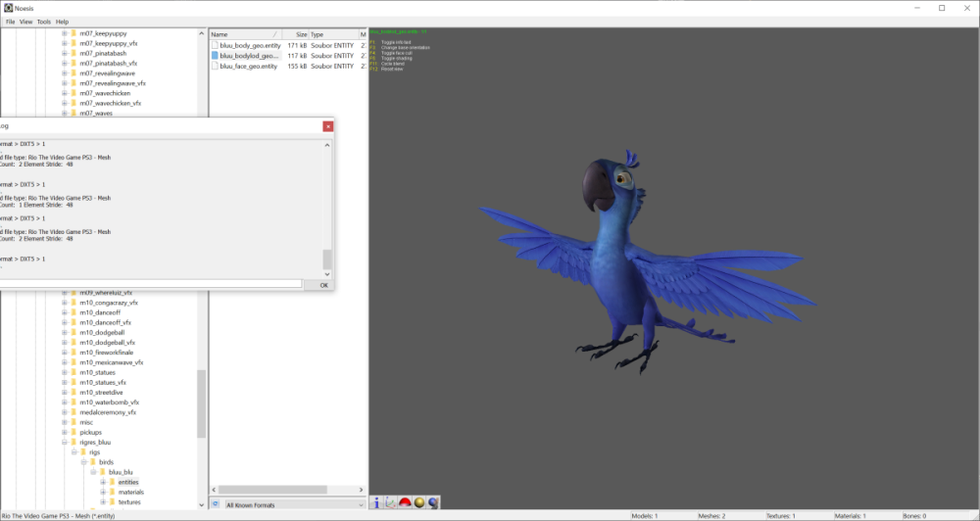Screen dimensions: 980x521
Task: Click folder icon of rigres_bluu
Action: pos(73,443)
